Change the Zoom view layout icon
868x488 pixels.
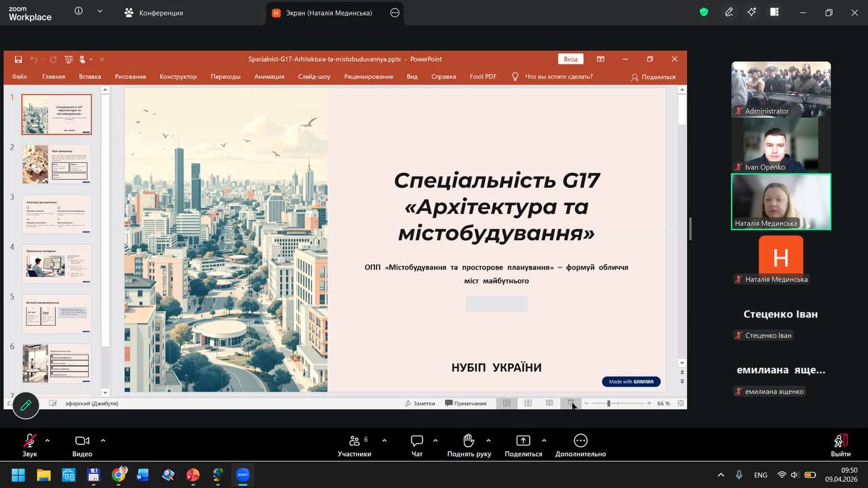774,12
